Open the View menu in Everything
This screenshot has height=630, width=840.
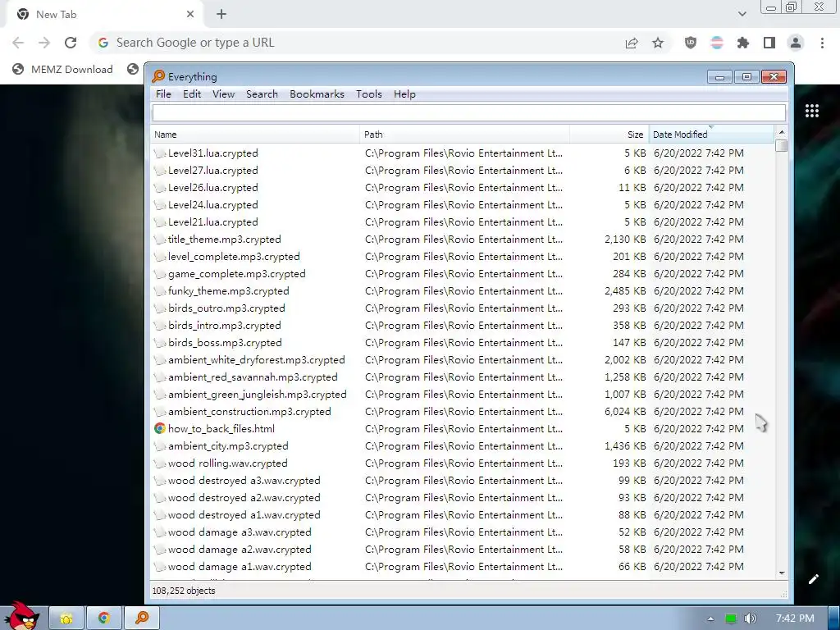point(223,94)
